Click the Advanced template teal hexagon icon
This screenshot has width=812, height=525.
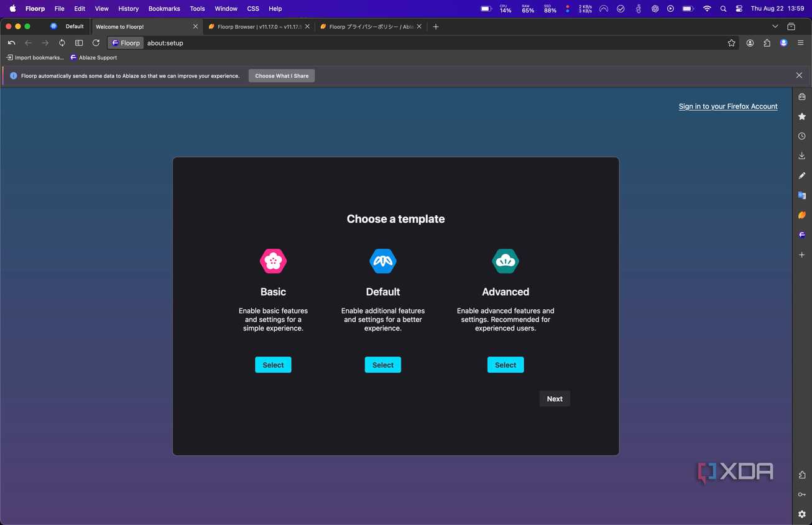[505, 261]
